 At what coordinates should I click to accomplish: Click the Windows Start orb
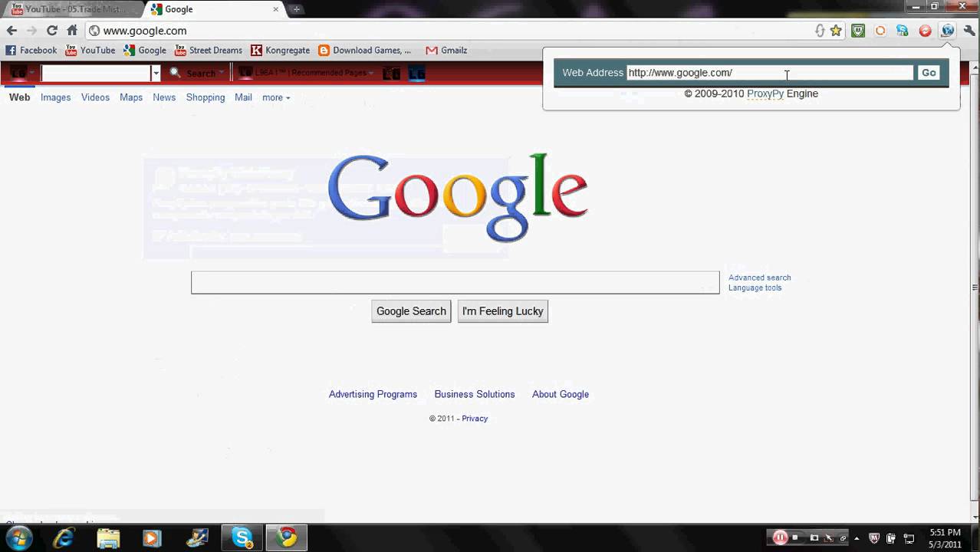[x=19, y=537]
